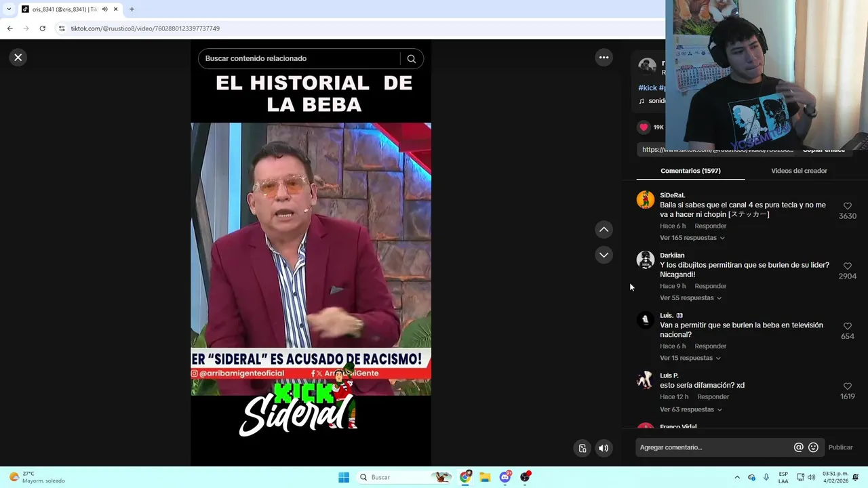Open the ESP LAA language switcher

coord(783,477)
